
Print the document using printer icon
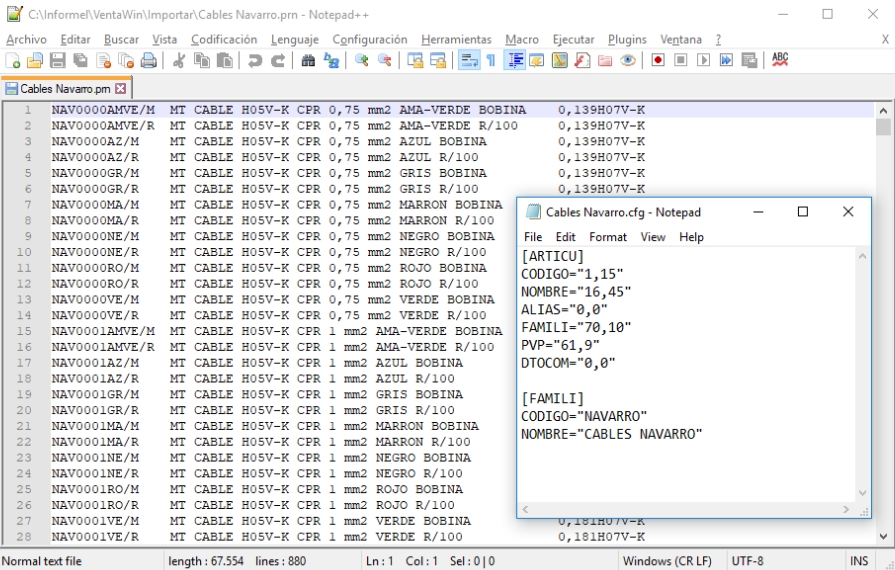(x=149, y=60)
